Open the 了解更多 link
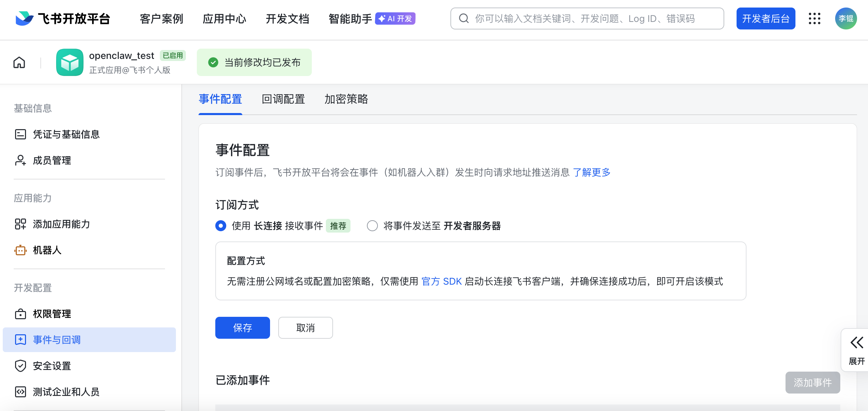Viewport: 868px width, 411px height. [592, 172]
